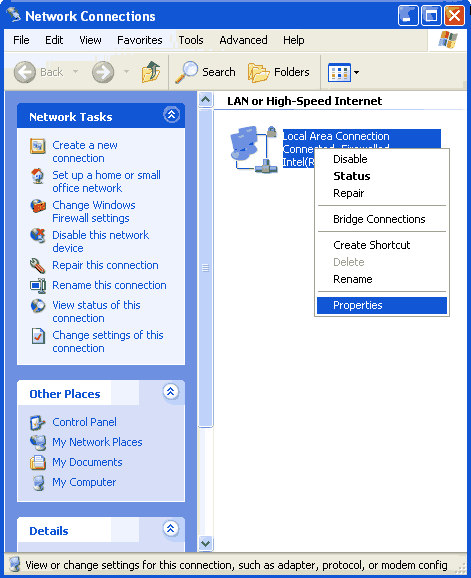Viewport: 471px width, 578px height.
Task: Click Rename this connection link
Action: click(x=109, y=285)
